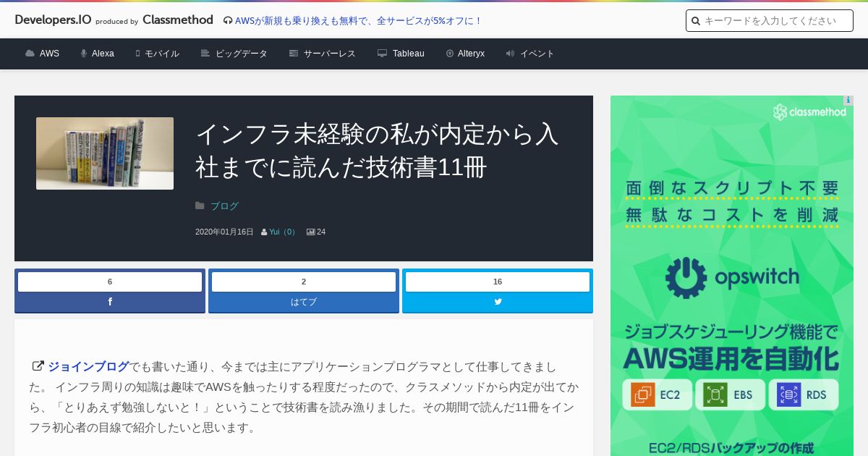
Task: Click the classmethod logo on the ad banner
Action: tap(809, 112)
